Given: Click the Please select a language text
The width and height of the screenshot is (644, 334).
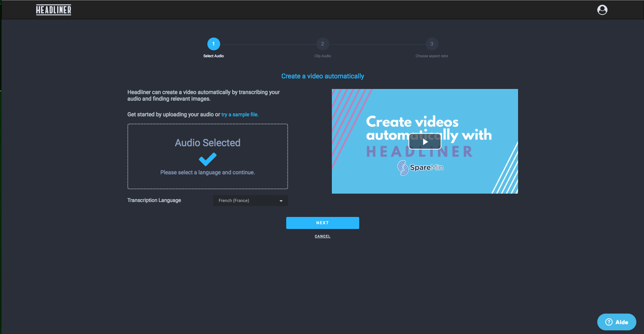Looking at the screenshot, I should pos(208,172).
